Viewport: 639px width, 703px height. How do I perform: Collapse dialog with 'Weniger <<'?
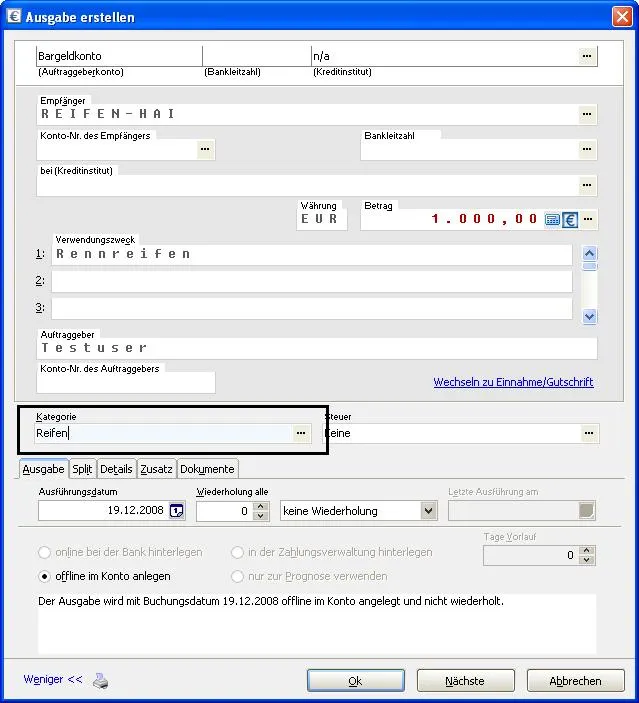53,680
